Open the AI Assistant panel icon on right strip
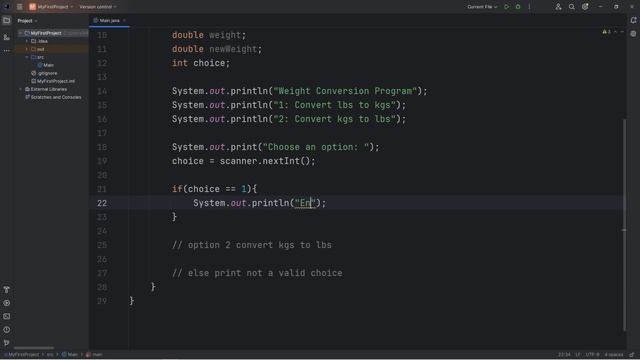 [x=633, y=34]
